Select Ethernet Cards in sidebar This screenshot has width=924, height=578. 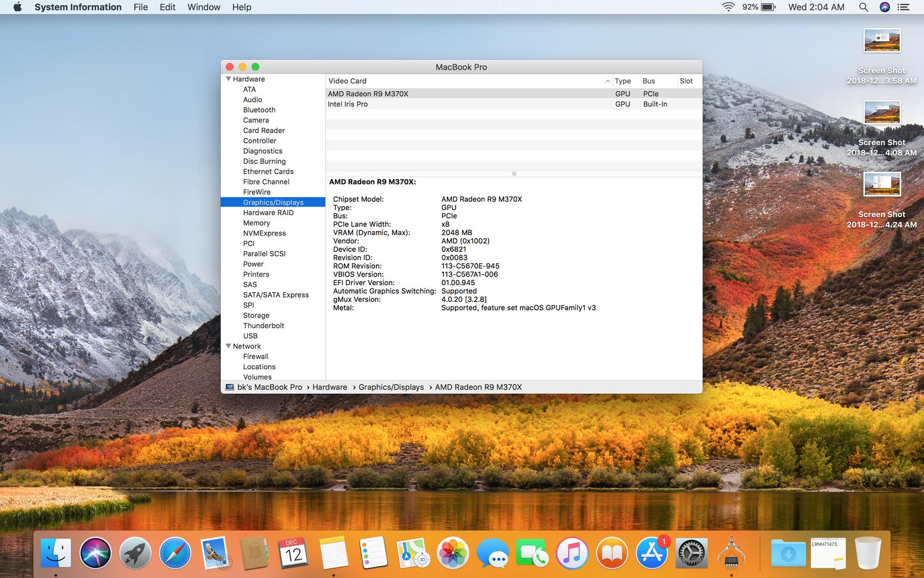pyautogui.click(x=268, y=171)
